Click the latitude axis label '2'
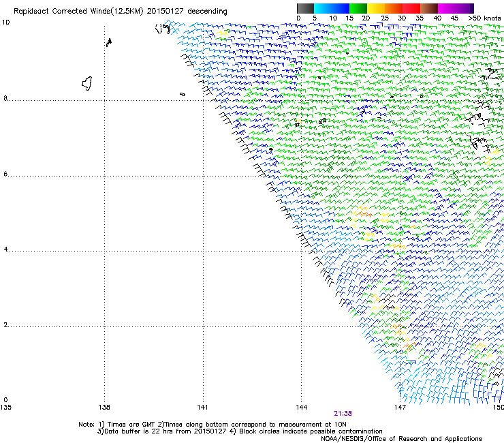Viewport: 504px width, 443px height. [5, 325]
